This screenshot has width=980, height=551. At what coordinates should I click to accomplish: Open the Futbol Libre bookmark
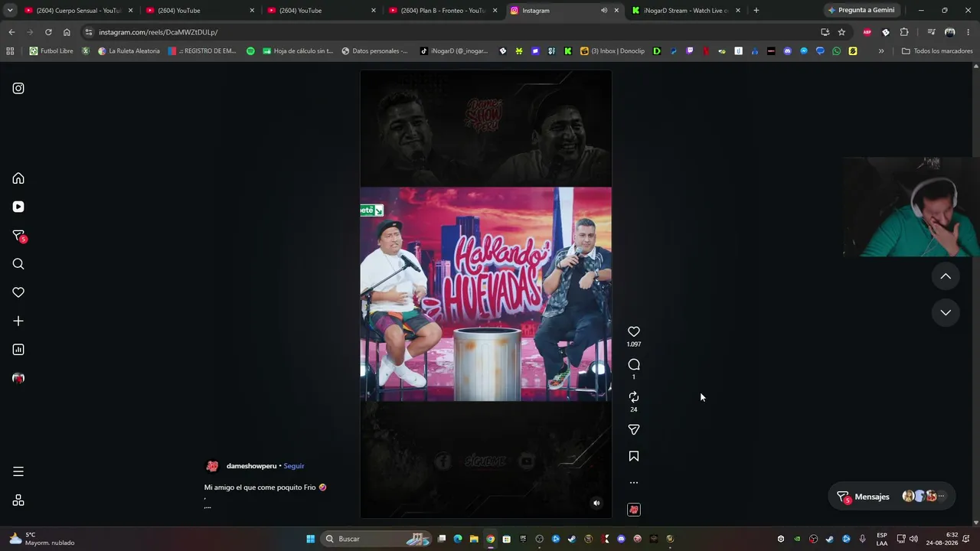pos(51,51)
